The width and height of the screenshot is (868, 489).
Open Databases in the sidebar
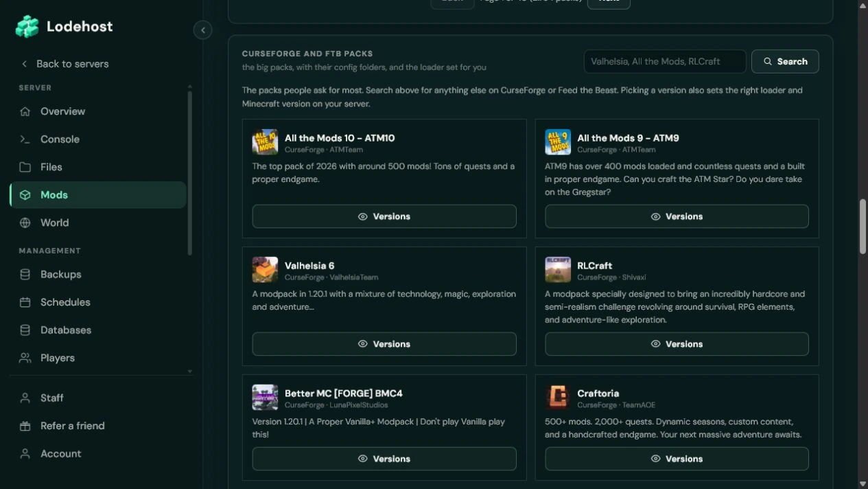tap(98, 330)
